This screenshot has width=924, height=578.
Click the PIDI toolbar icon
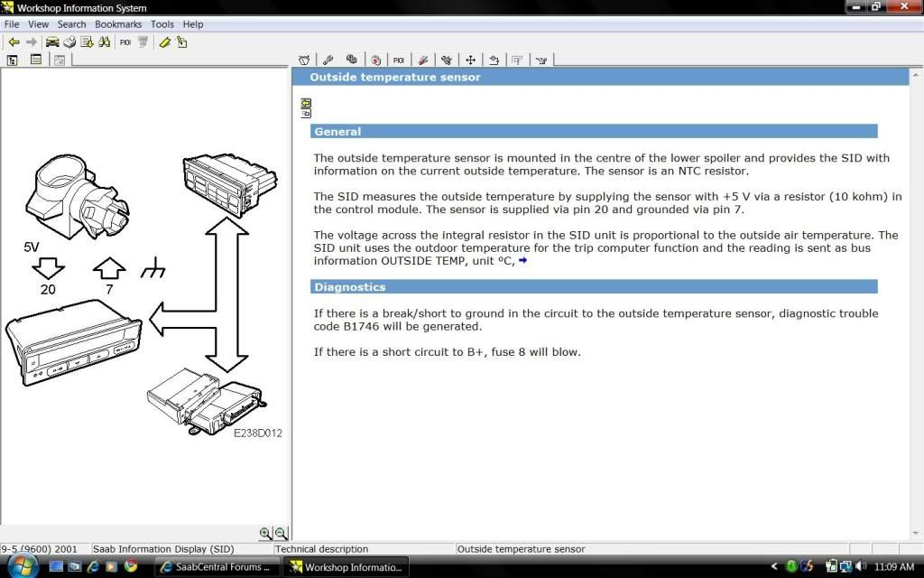coord(125,42)
